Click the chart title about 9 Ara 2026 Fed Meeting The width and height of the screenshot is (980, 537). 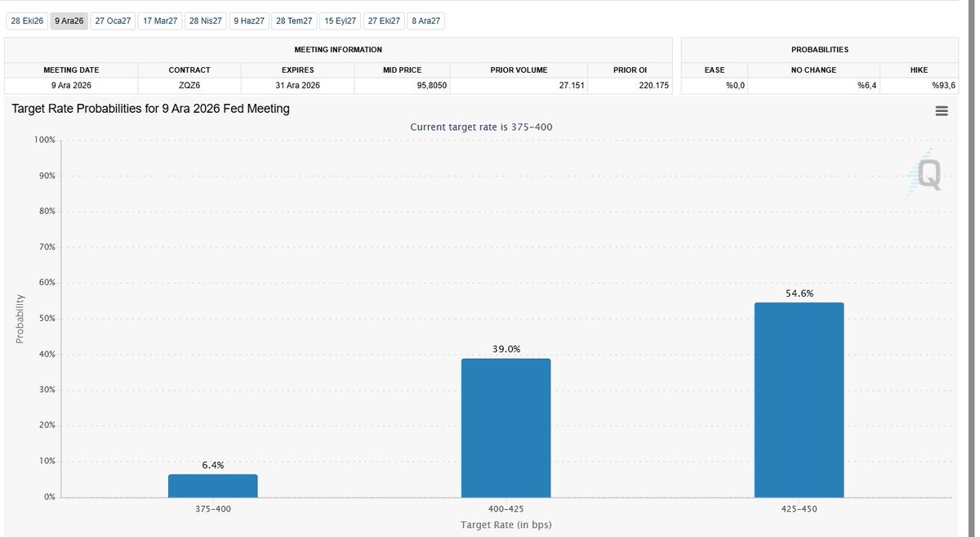pos(151,108)
